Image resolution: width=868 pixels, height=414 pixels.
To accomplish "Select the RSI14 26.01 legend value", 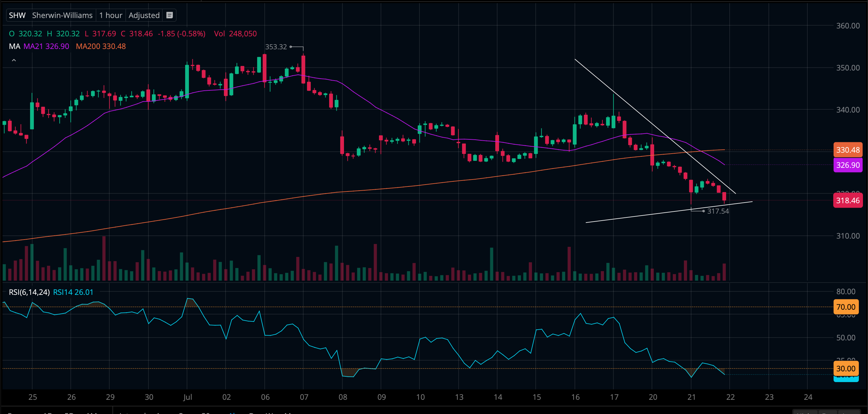I will 73,292.
